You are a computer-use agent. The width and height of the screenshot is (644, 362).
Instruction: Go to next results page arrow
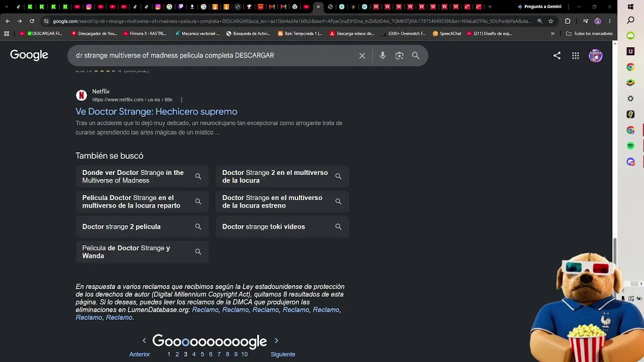(x=276, y=341)
